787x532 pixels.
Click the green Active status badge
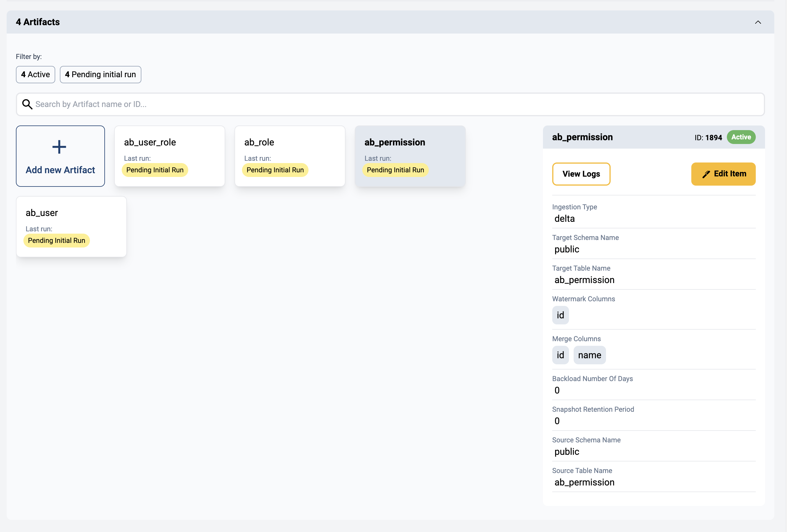click(741, 137)
